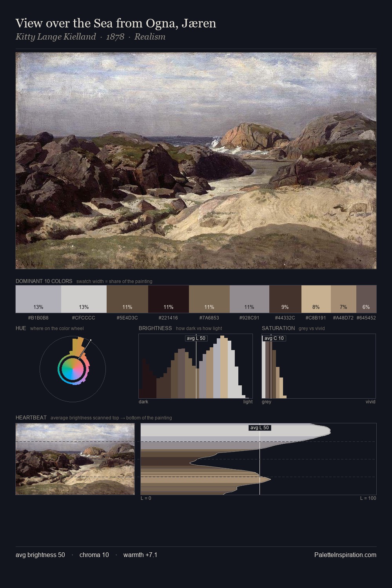Click the hex label '#44332C'
The width and height of the screenshot is (392, 588).
pyautogui.click(x=285, y=318)
